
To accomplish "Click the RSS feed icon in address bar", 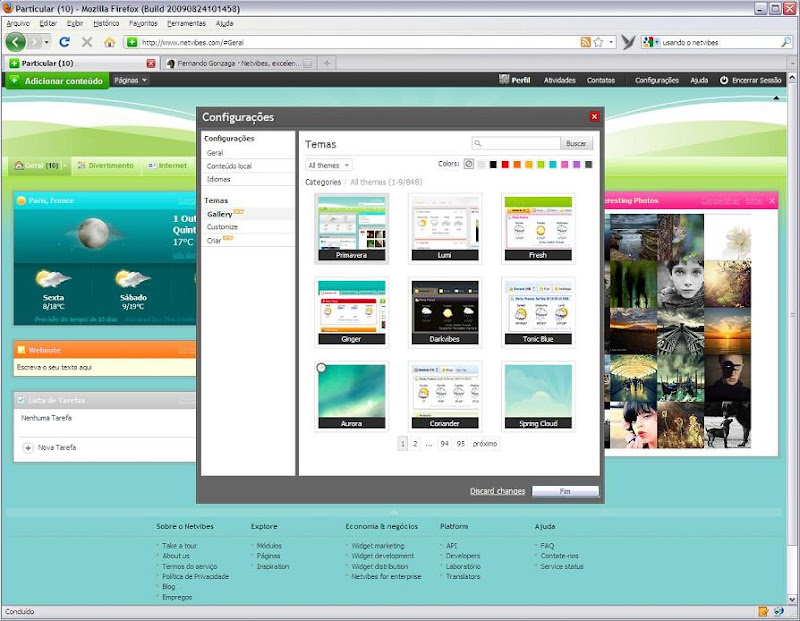I will click(585, 42).
